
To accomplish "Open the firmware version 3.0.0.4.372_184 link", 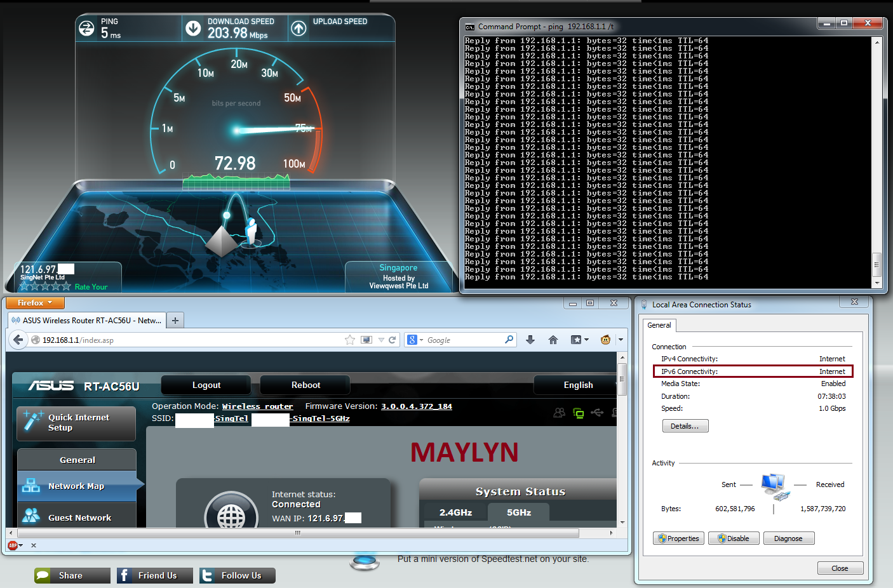I will pyautogui.click(x=416, y=406).
